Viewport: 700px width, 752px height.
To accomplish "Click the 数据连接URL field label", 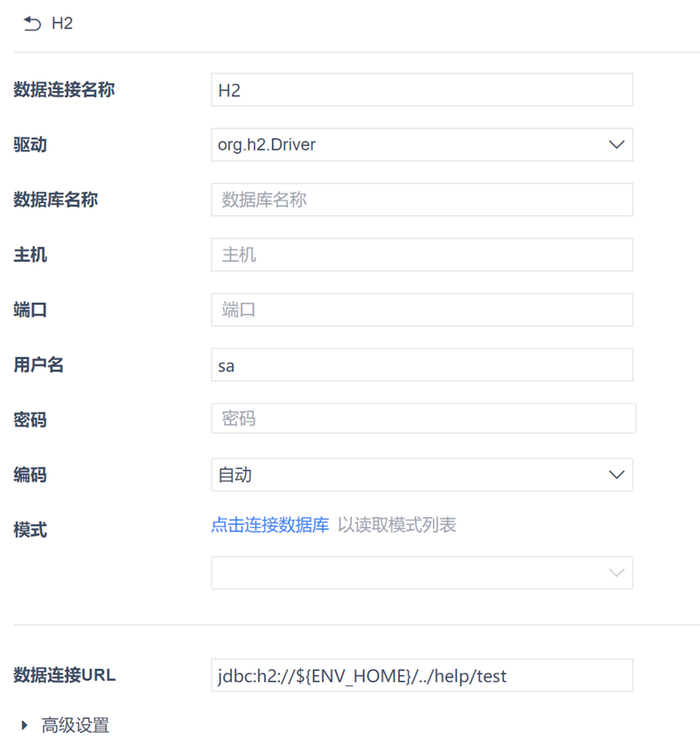I will [65, 675].
